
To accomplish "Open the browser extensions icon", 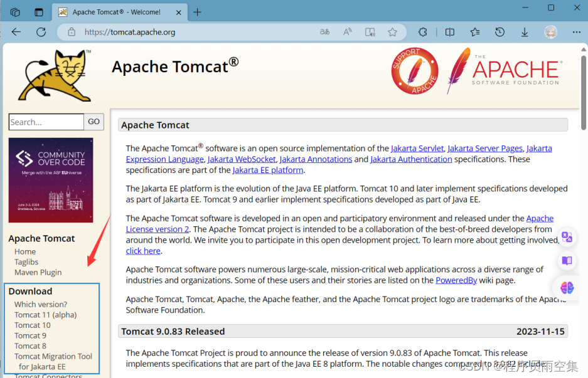I will pyautogui.click(x=423, y=32).
